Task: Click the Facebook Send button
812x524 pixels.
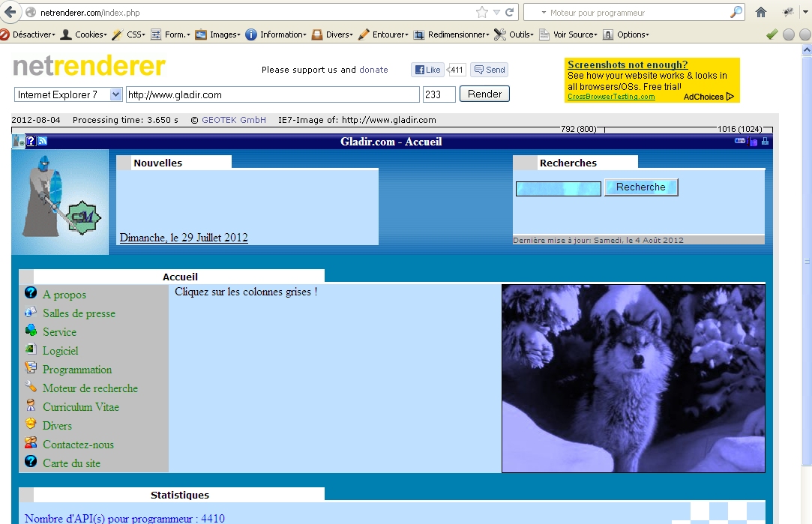Action: click(490, 70)
